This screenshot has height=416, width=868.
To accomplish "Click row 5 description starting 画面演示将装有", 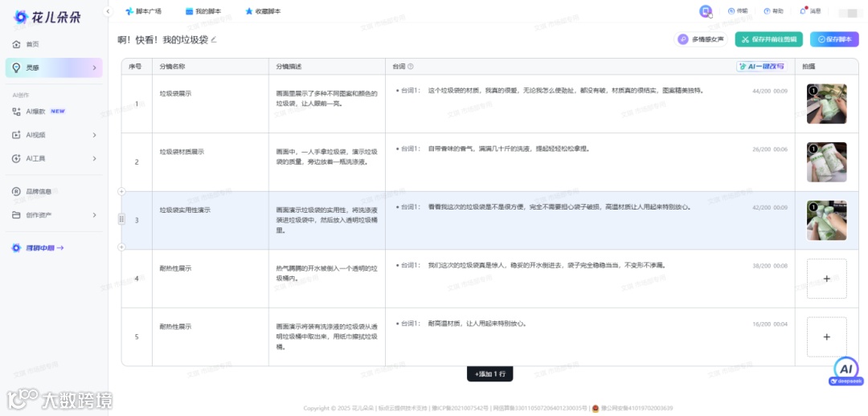I will click(x=326, y=336).
